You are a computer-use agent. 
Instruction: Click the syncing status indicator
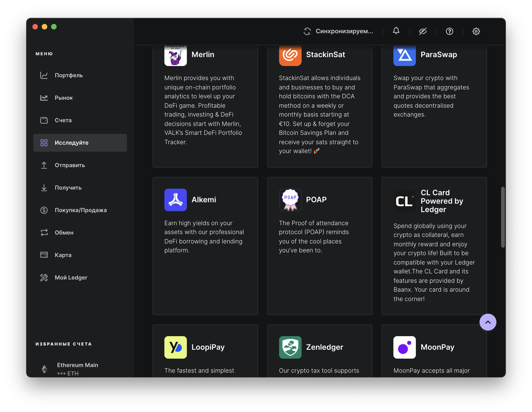point(338,31)
